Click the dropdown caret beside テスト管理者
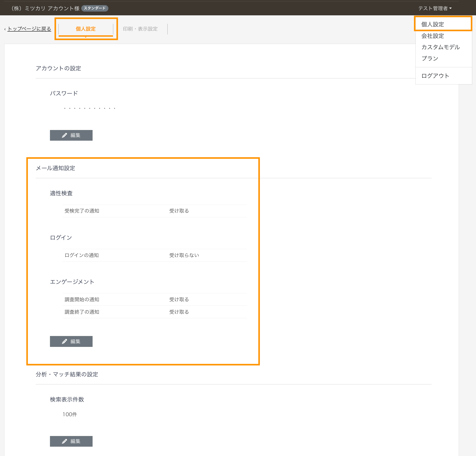476x456 pixels. tap(450, 8)
